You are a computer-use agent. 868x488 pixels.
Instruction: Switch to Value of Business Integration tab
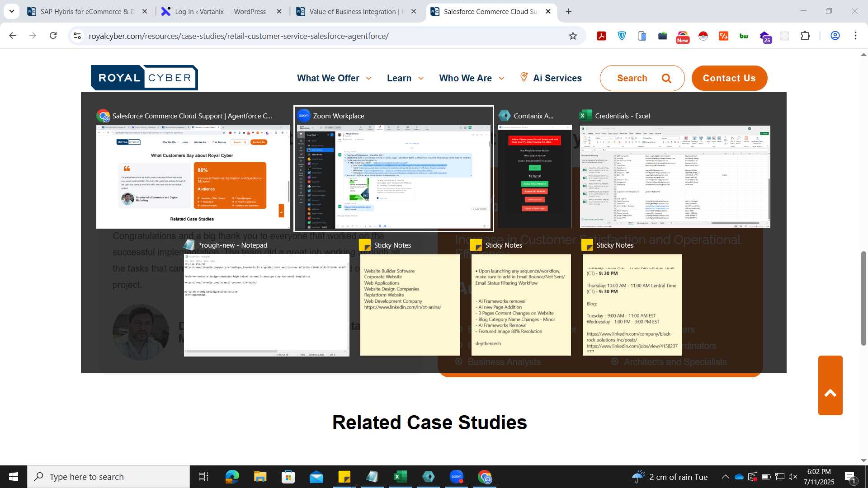tap(356, 11)
